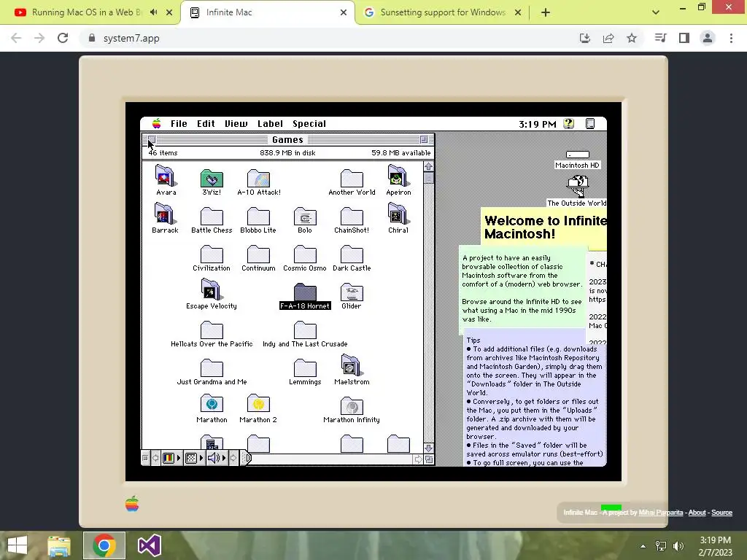Click The Outside World drive icon
This screenshot has width=747, height=560.
(577, 186)
